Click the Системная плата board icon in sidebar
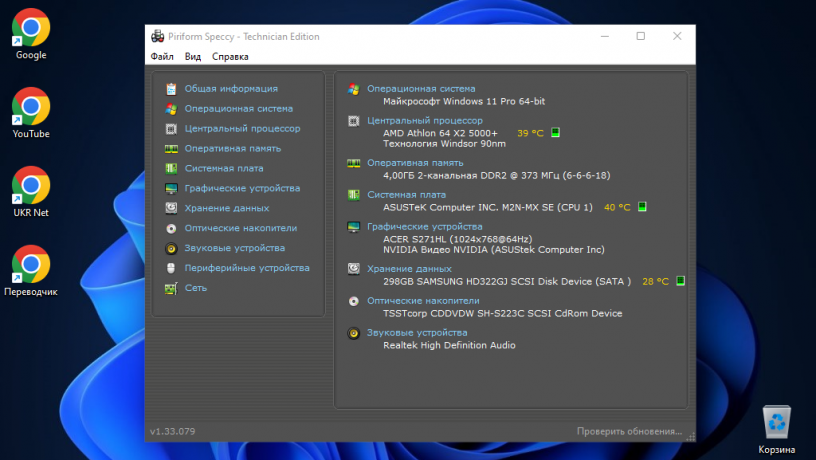 coord(171,169)
